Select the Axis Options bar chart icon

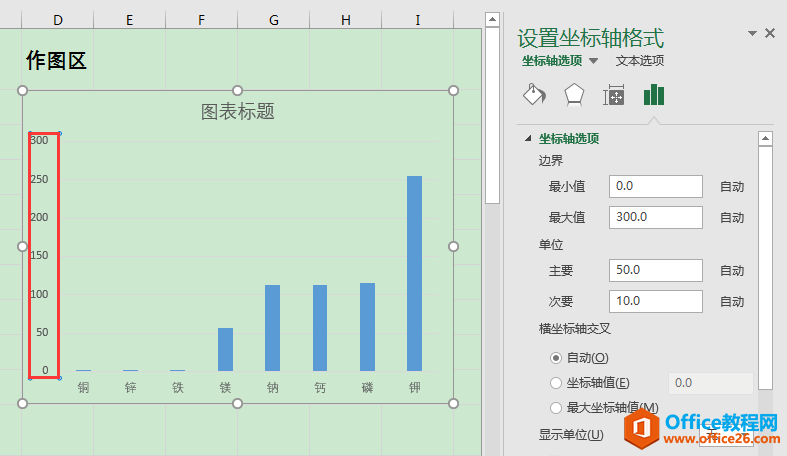pyautogui.click(x=654, y=95)
